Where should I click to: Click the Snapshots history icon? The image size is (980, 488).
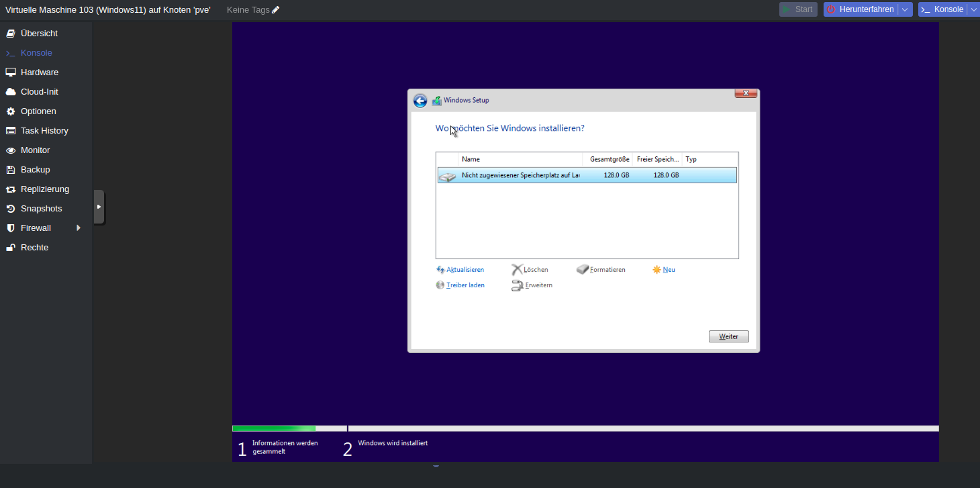[x=11, y=208]
